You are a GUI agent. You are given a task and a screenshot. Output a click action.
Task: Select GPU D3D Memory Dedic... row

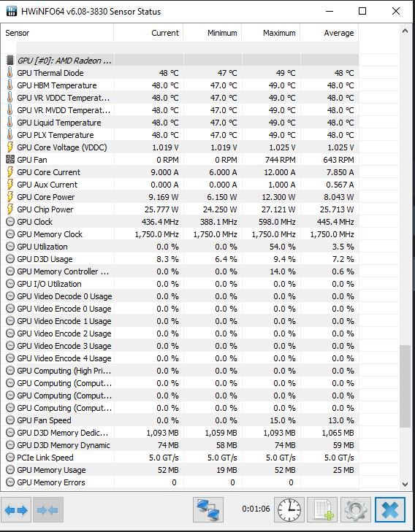(x=180, y=433)
